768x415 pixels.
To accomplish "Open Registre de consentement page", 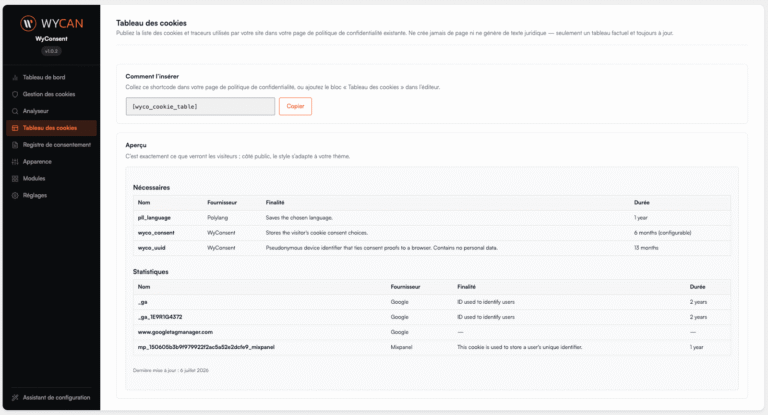I will click(x=51, y=145).
